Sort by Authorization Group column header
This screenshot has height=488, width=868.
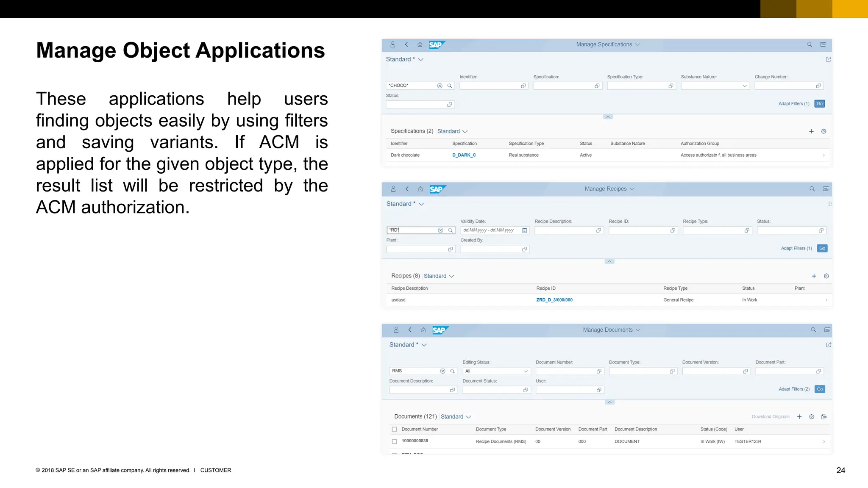point(700,144)
